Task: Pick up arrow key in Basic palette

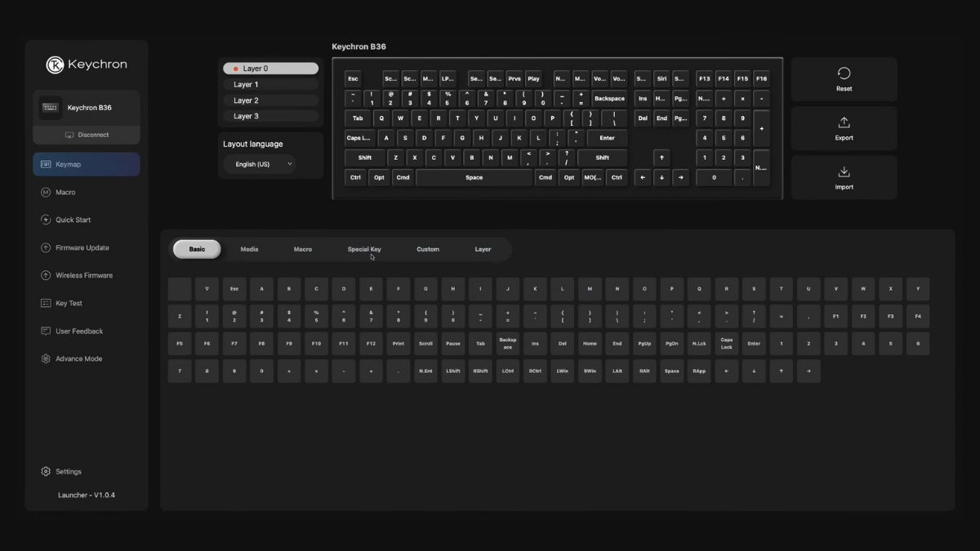Action: 781,371
